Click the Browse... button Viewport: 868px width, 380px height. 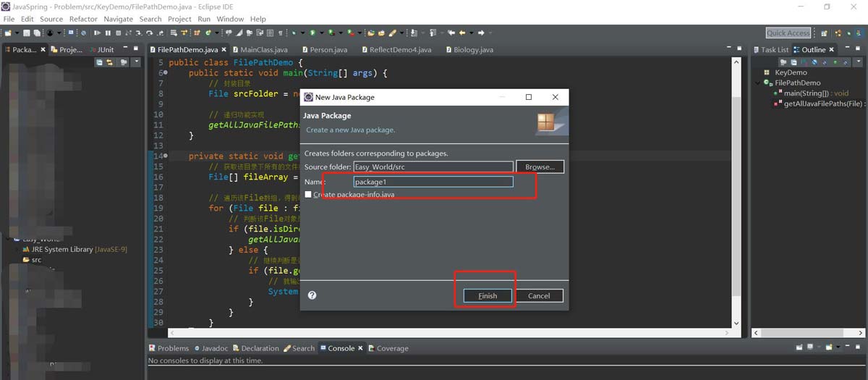coord(540,166)
